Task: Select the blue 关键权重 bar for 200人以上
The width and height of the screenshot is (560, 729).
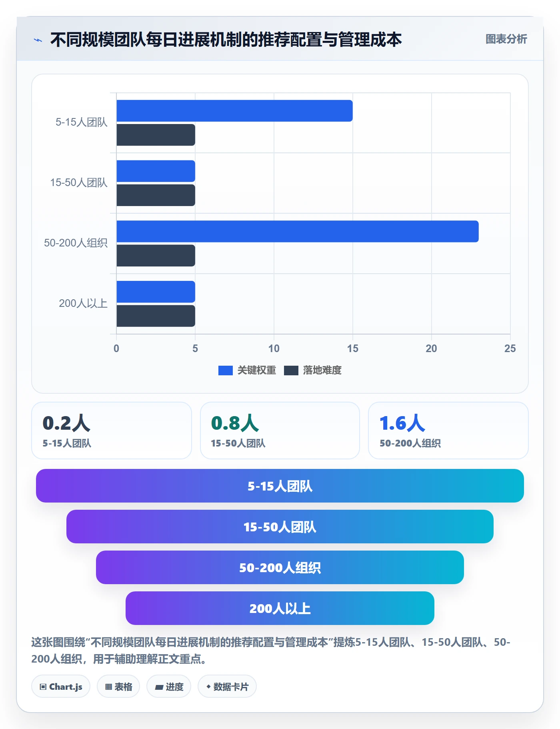Action: 156,292
